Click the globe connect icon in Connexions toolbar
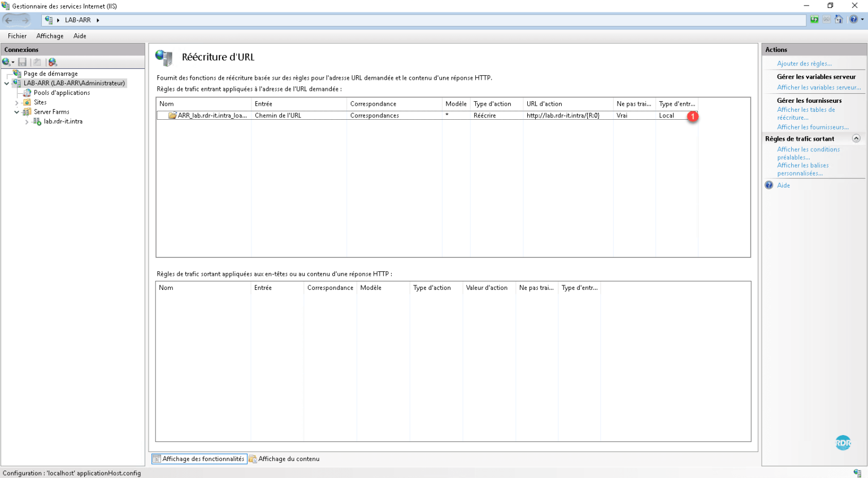This screenshot has width=868, height=478. coord(6,62)
